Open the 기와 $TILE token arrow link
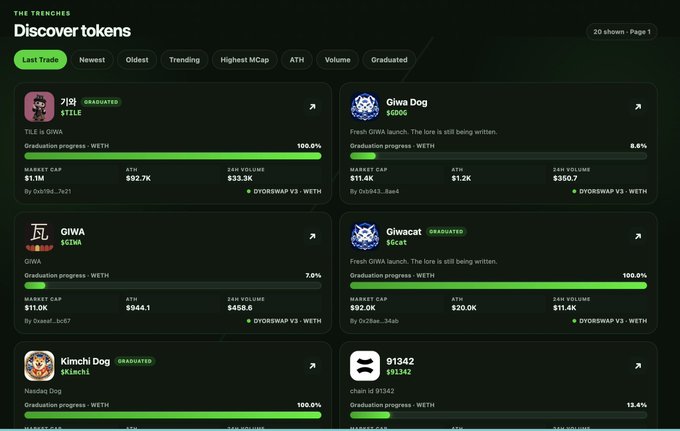This screenshot has width=680, height=431. (x=312, y=107)
